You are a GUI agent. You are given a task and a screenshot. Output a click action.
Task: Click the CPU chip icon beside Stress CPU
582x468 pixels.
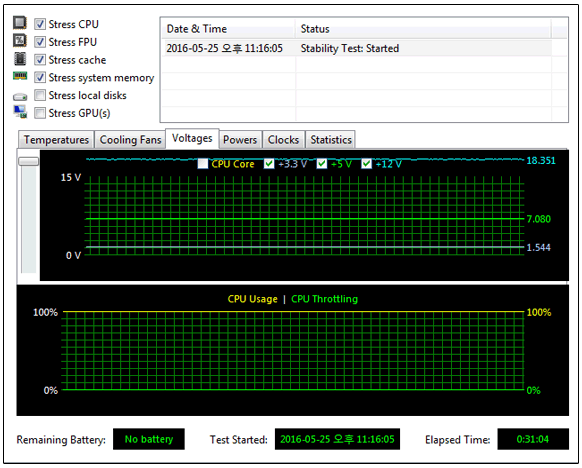click(x=20, y=23)
